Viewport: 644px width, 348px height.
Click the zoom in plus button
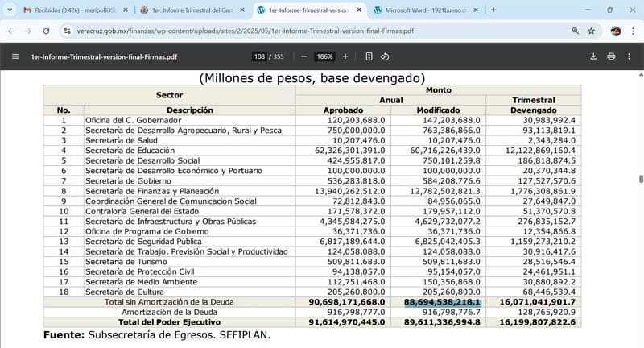(345, 56)
